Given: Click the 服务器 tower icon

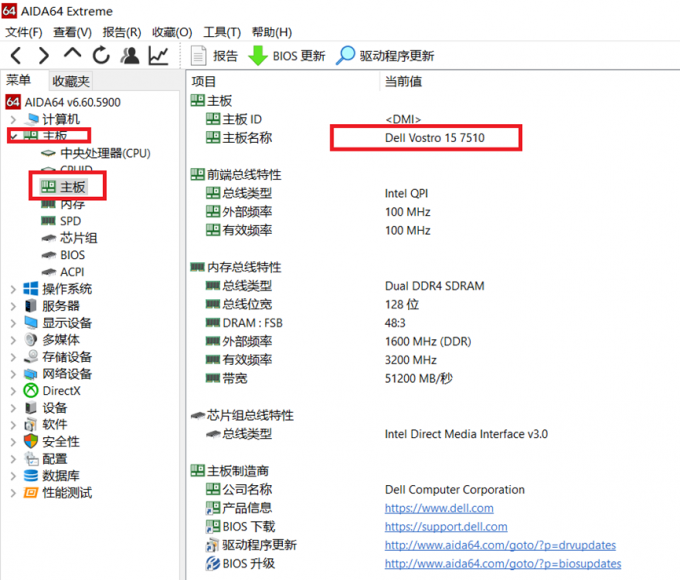Looking at the screenshot, I should point(31,306).
